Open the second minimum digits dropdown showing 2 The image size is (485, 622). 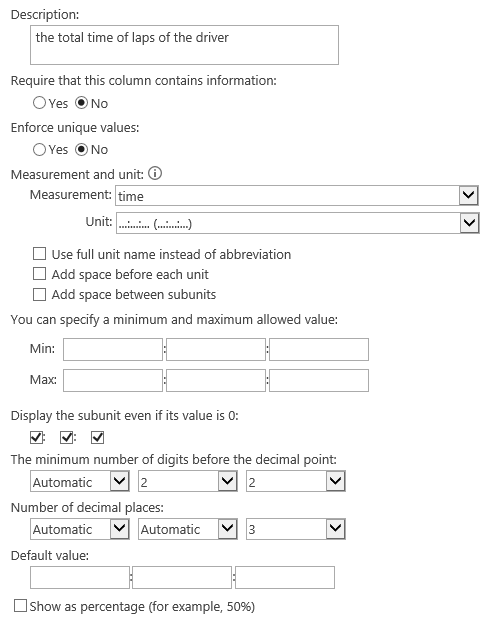pos(188,481)
